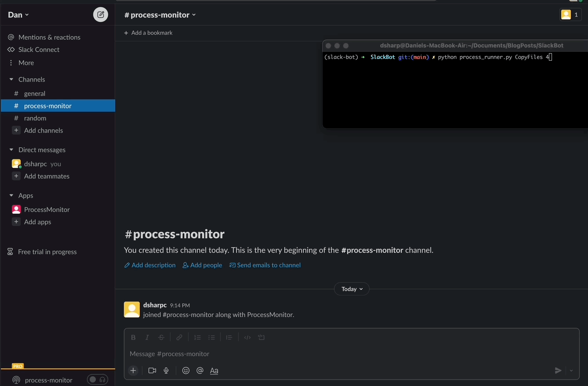Click Add teammates plus icon

coord(16,176)
